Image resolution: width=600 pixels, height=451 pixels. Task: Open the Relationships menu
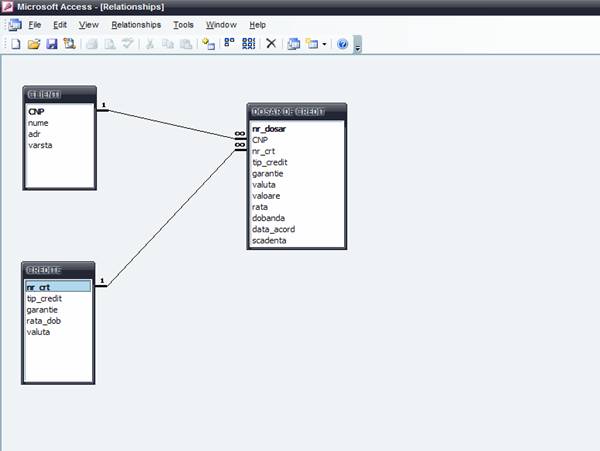tap(136, 24)
